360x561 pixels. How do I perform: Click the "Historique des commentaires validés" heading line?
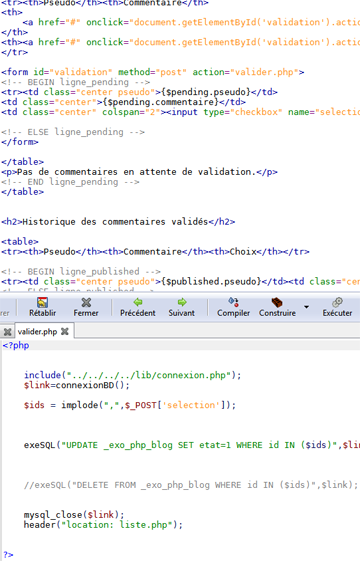tap(118, 222)
